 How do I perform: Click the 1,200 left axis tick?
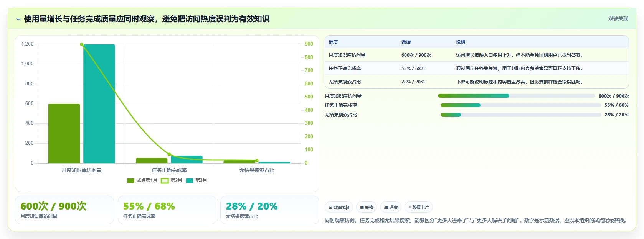click(x=27, y=44)
